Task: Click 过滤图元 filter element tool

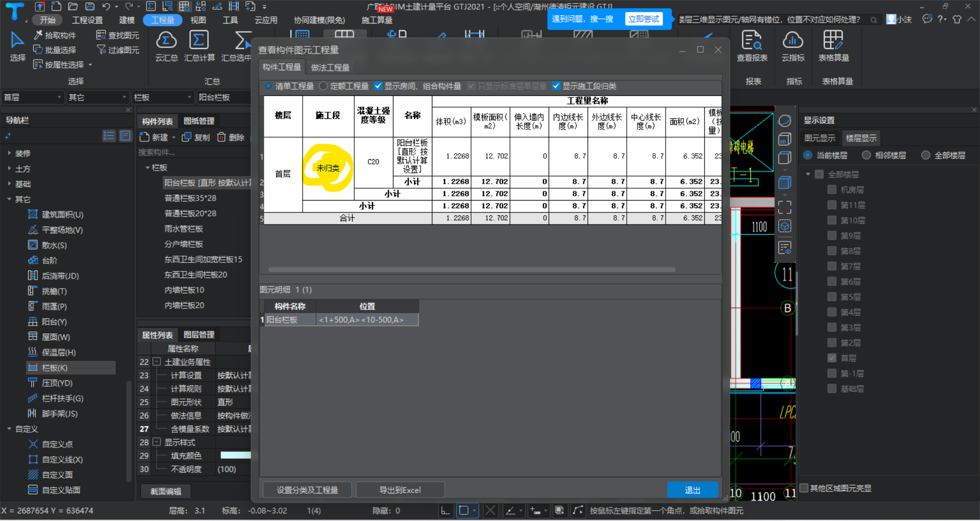Action: [x=118, y=50]
